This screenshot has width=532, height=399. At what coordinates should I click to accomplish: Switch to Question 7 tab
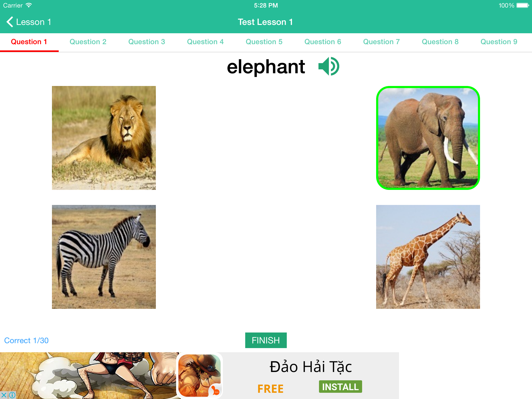point(381,42)
